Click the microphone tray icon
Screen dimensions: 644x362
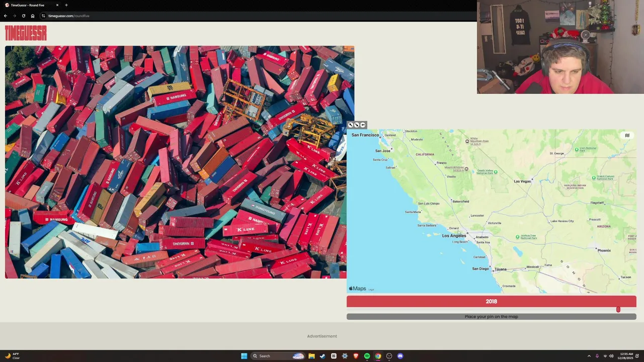coord(597,356)
